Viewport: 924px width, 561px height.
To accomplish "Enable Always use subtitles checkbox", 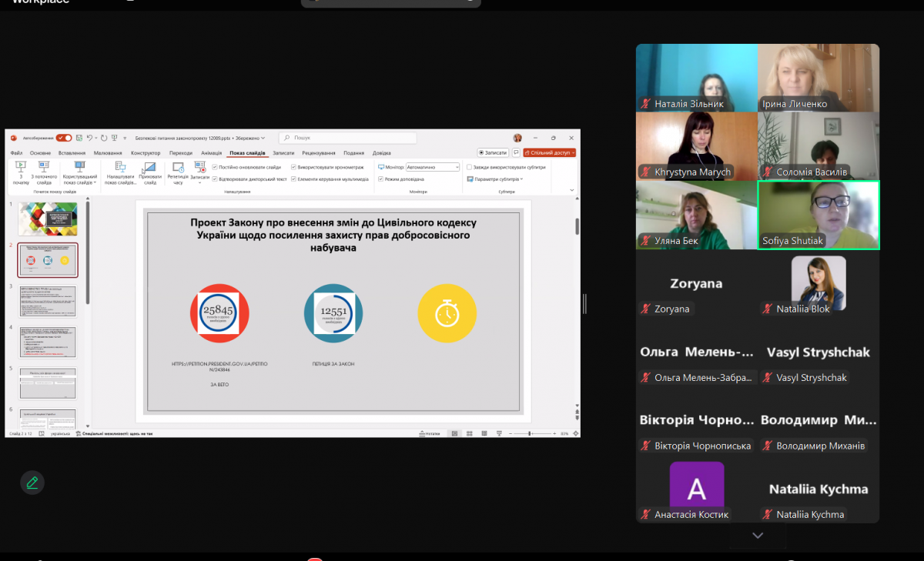I will 470,167.
